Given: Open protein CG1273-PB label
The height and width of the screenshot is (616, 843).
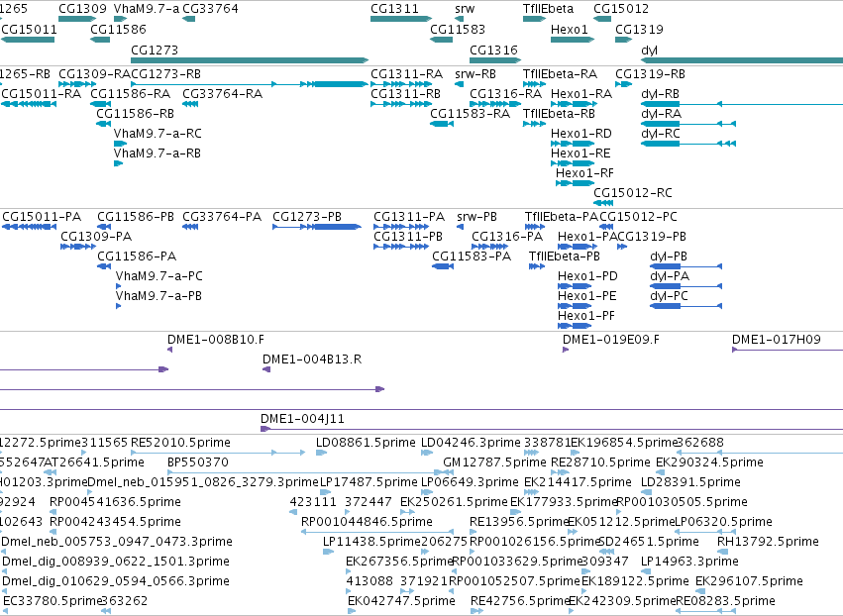Looking at the screenshot, I should coord(306,217).
